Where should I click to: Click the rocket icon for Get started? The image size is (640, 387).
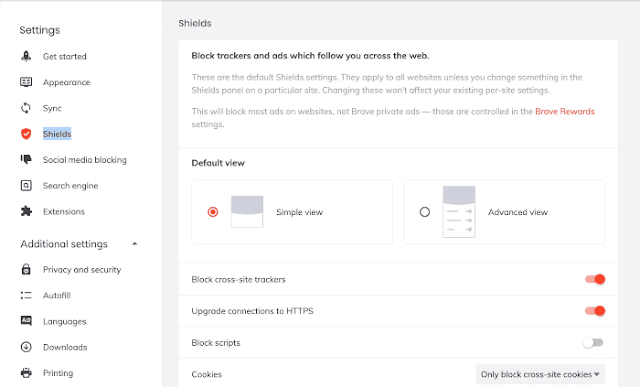pyautogui.click(x=26, y=56)
